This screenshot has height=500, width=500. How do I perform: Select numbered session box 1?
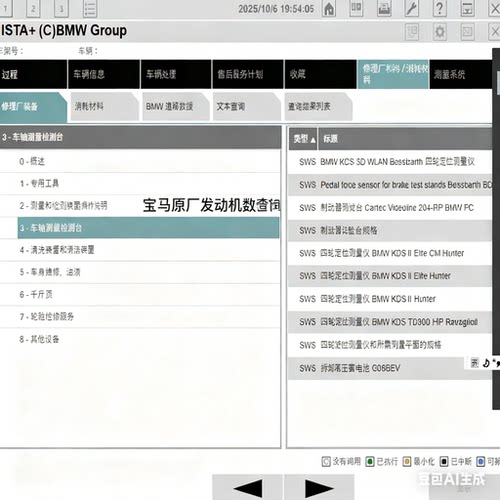pos(6,9)
